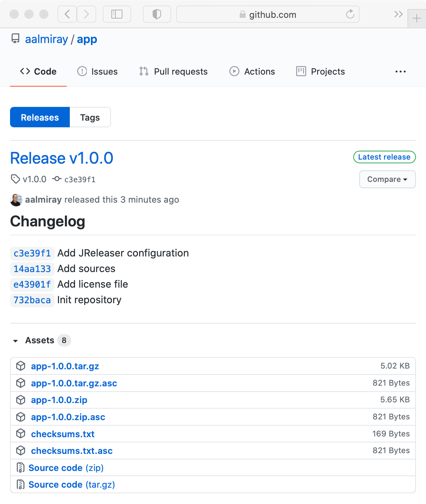Go forward with Safari's forward arrow
Screen dimensions: 426x504
click(x=86, y=14)
